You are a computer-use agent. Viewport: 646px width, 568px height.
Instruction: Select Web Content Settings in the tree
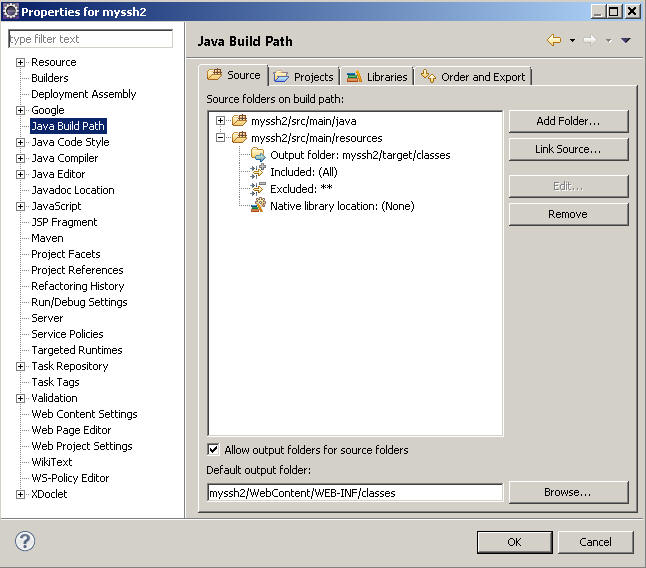84,414
